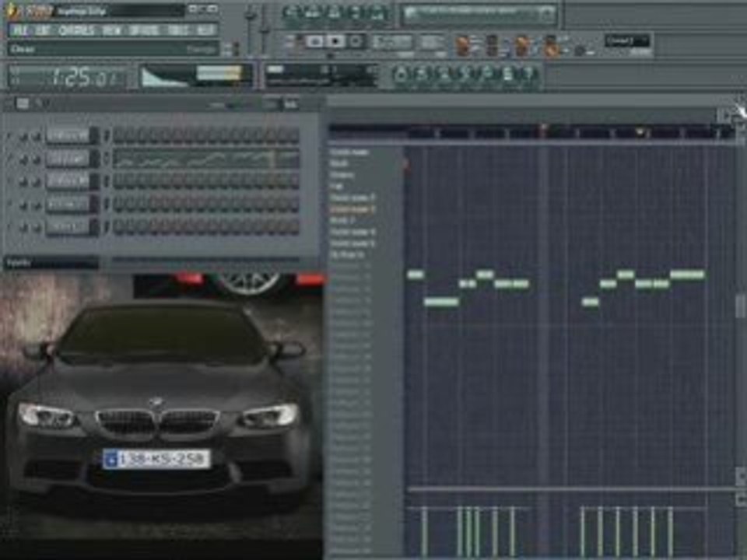Click the first channel's name button

pyautogui.click(x=68, y=136)
